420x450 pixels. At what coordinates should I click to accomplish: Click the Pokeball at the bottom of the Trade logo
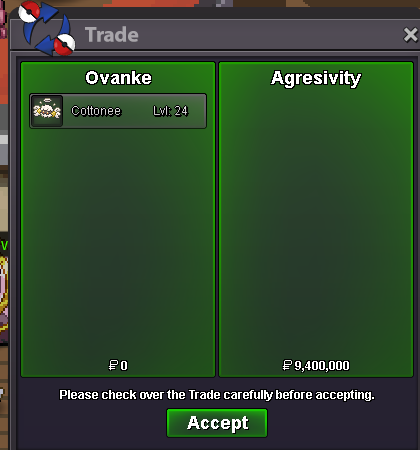[64, 45]
